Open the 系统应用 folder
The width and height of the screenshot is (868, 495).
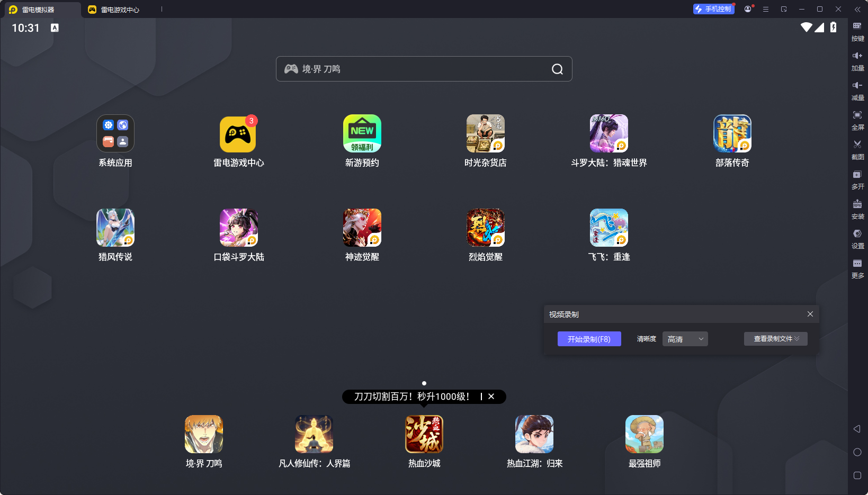click(115, 133)
